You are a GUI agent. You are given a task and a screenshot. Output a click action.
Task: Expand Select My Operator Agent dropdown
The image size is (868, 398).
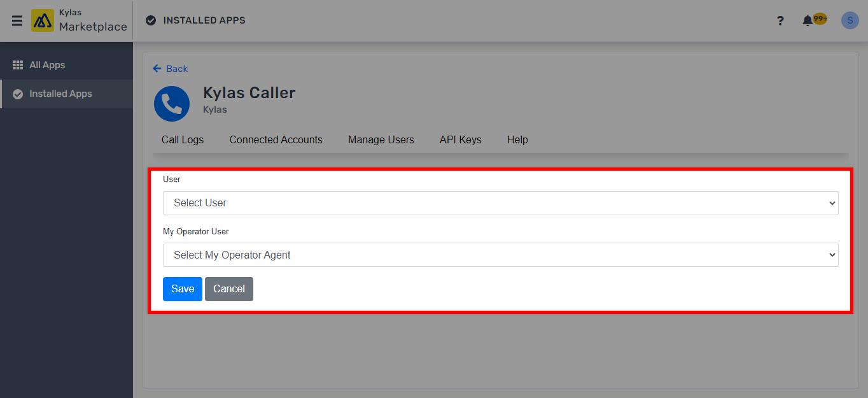click(500, 255)
